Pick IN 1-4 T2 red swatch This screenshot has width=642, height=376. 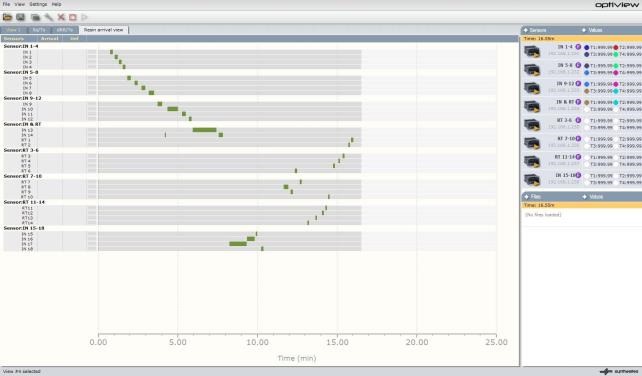[x=615, y=48]
